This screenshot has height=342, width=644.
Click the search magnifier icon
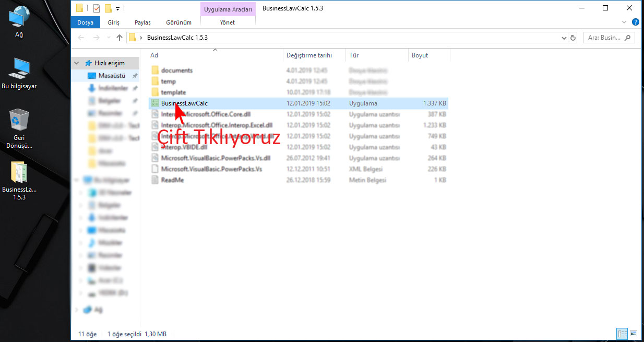tap(627, 38)
